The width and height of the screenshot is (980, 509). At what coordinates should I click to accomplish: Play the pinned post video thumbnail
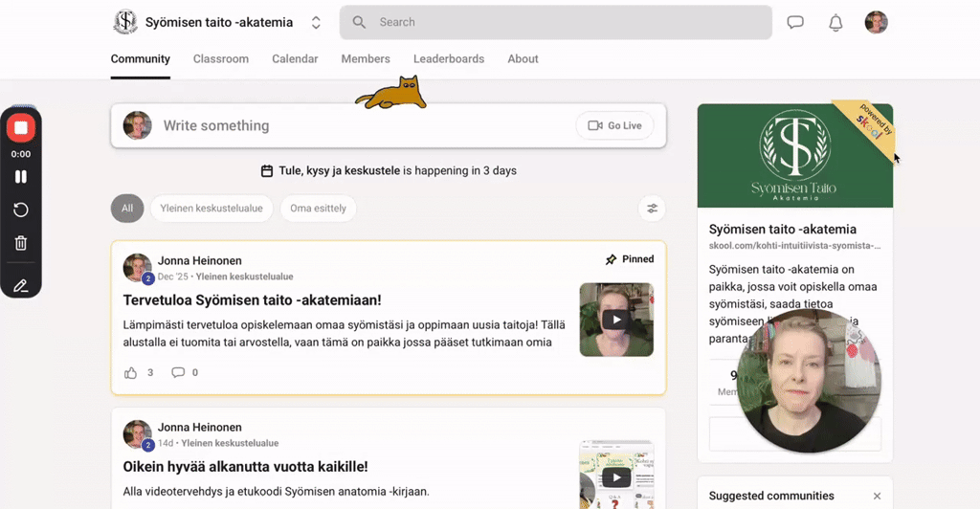click(x=616, y=320)
